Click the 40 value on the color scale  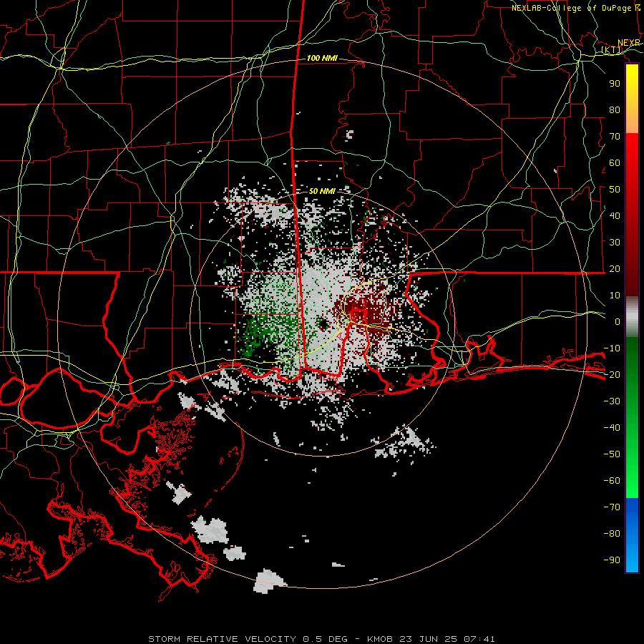pos(615,215)
